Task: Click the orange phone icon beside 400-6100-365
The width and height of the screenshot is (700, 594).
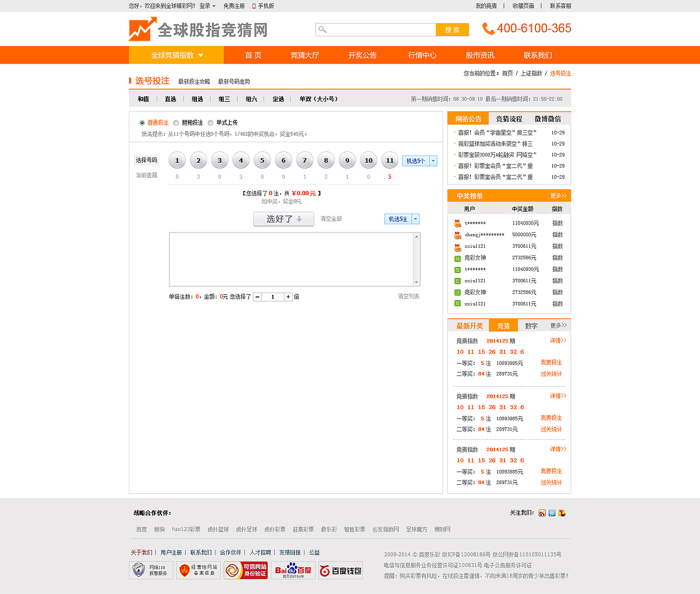Action: click(488, 28)
